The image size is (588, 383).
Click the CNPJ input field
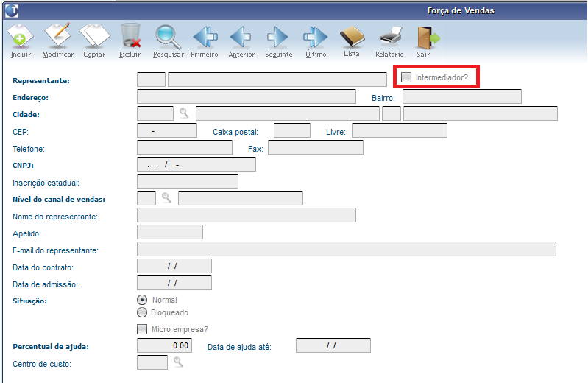[x=196, y=164]
